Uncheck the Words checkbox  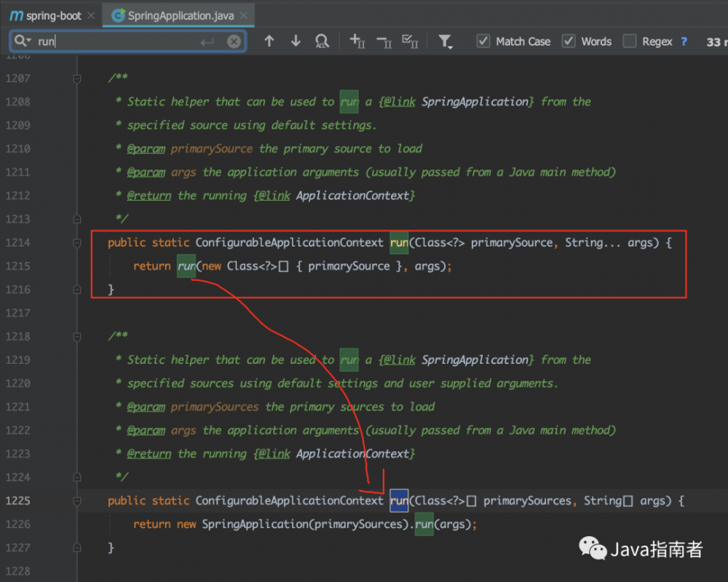point(569,41)
